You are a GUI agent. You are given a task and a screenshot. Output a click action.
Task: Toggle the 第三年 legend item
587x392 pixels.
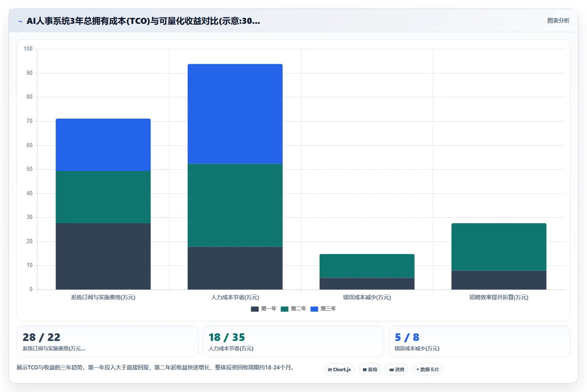pos(323,309)
